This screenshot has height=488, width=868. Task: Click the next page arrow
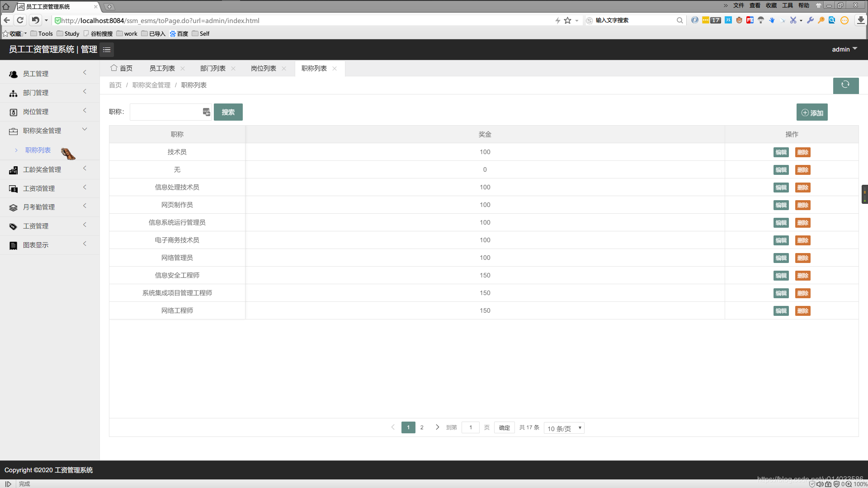coord(437,427)
